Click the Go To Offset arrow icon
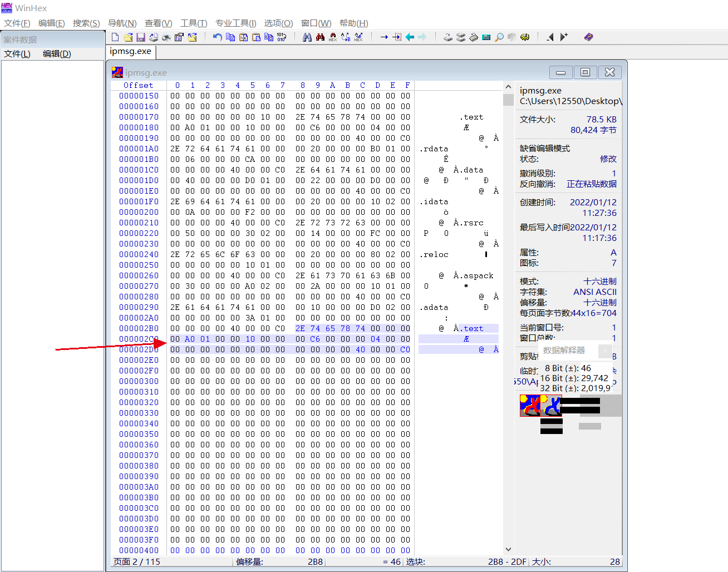 pos(384,37)
